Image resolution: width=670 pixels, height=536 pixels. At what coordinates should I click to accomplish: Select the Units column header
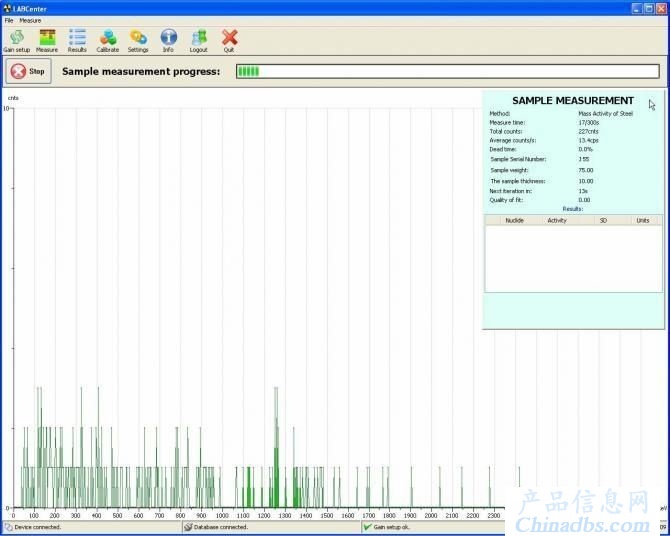tap(643, 221)
